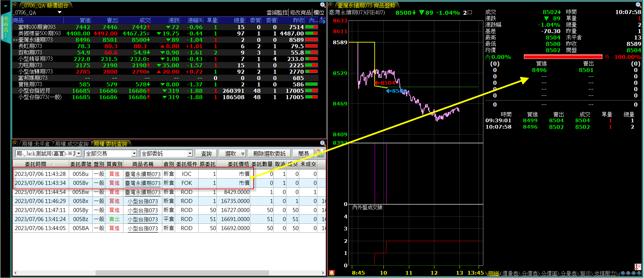644x278 pixels.
Task: Click the zoom magnifier in the quote panel
Action: [322, 5]
